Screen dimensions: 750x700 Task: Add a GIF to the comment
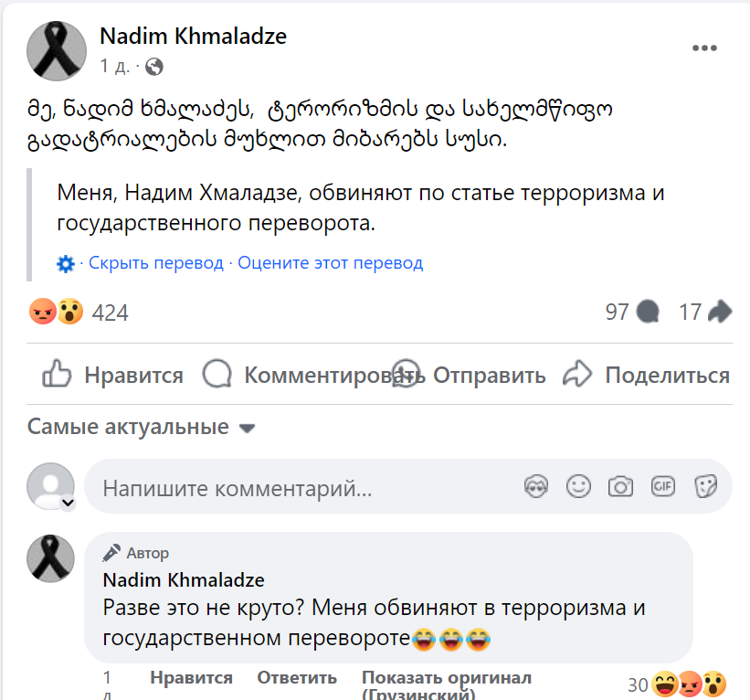point(662,487)
